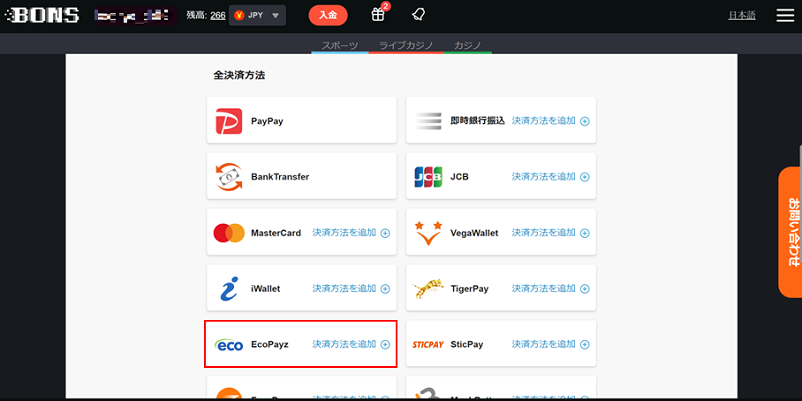This screenshot has width=802, height=401.
Task: Click plus icon in VegaWallet row
Action: point(585,233)
